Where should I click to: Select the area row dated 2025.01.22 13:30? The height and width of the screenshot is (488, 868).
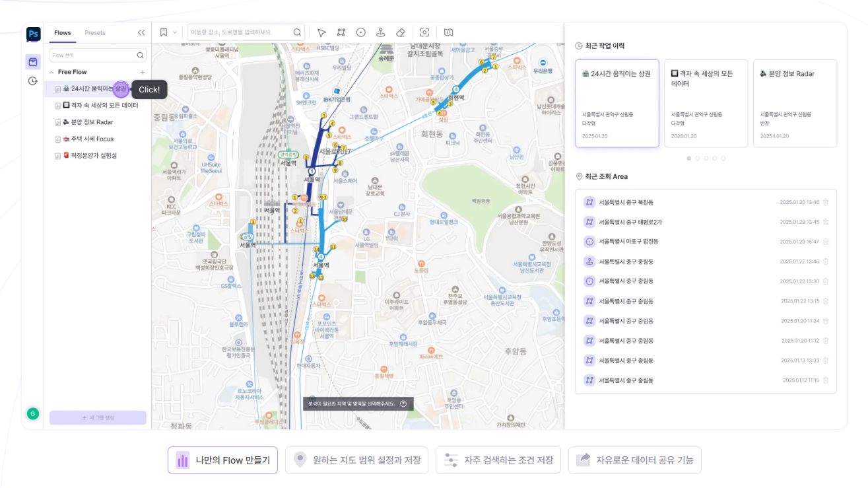point(706,281)
